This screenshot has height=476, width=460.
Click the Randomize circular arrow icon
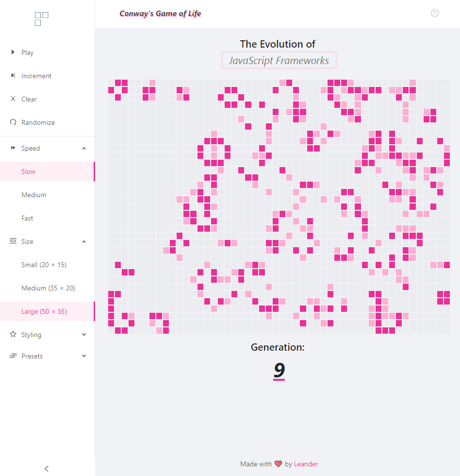point(13,122)
